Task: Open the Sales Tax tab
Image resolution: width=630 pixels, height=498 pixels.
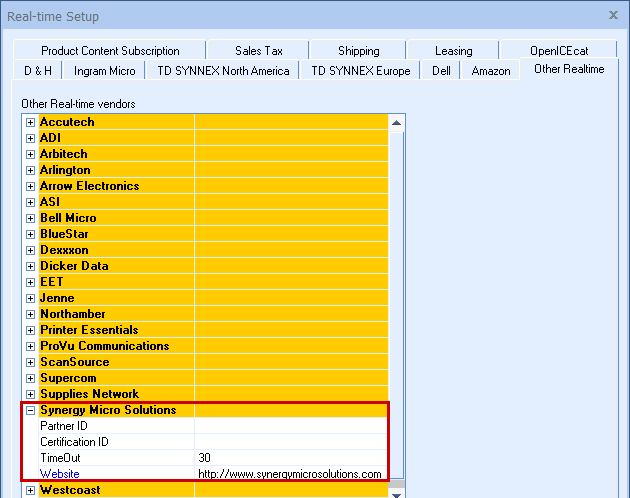Action: (259, 51)
